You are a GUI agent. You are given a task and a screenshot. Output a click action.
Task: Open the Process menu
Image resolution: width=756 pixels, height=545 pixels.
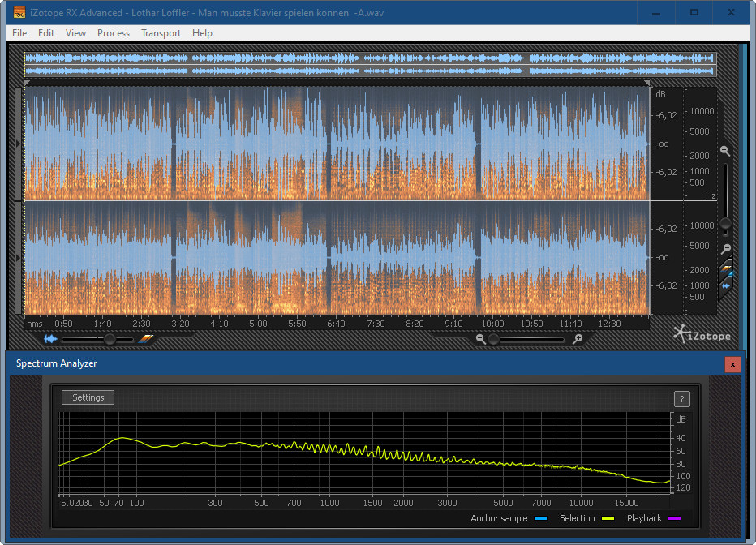[x=114, y=33]
